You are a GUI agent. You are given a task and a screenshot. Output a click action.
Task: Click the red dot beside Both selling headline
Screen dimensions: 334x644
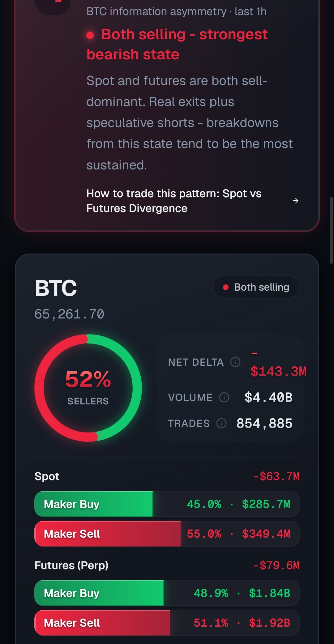point(90,35)
